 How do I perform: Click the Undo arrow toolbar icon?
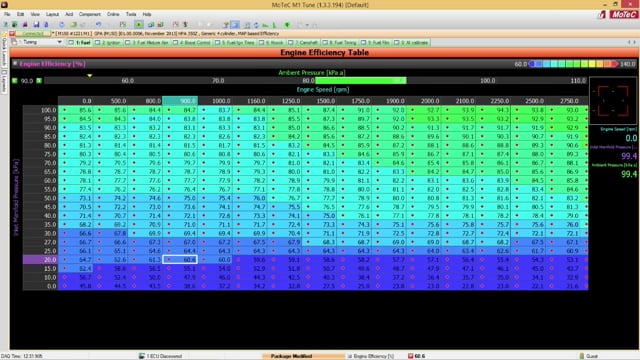(x=98, y=25)
